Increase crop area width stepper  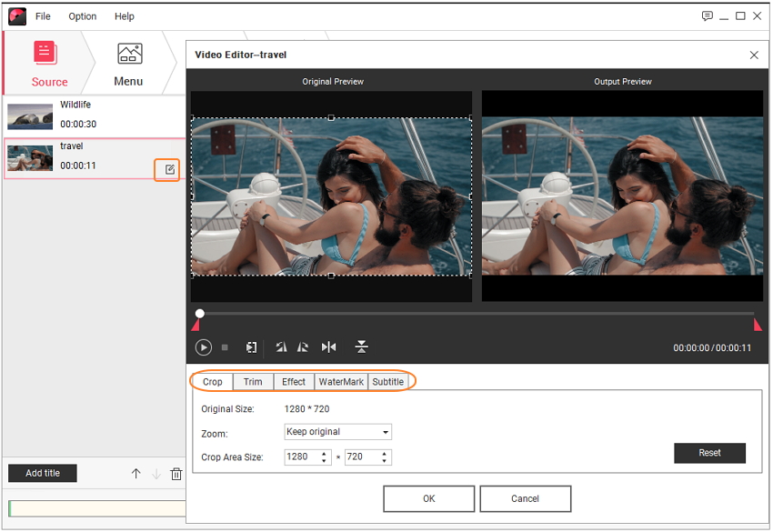tap(325, 453)
